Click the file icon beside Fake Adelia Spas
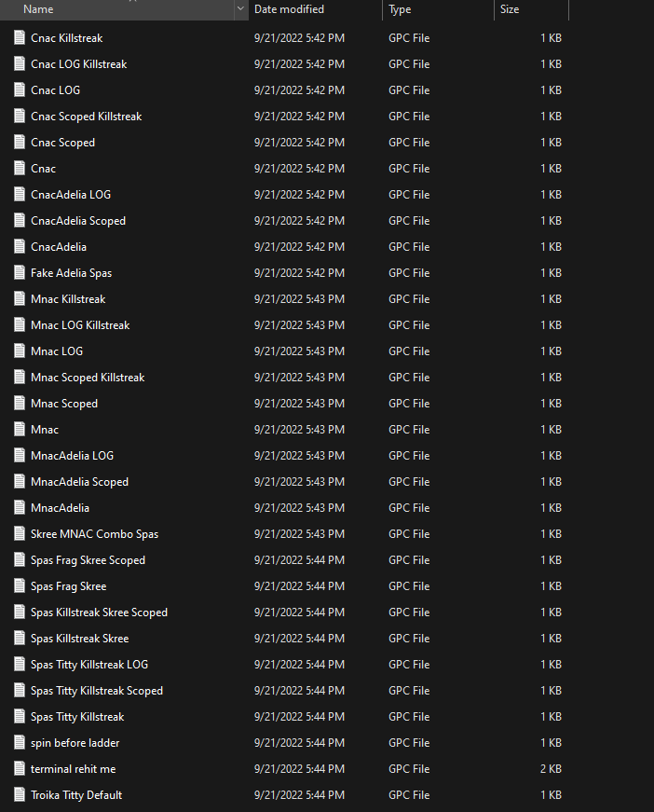The width and height of the screenshot is (654, 812). [x=20, y=273]
